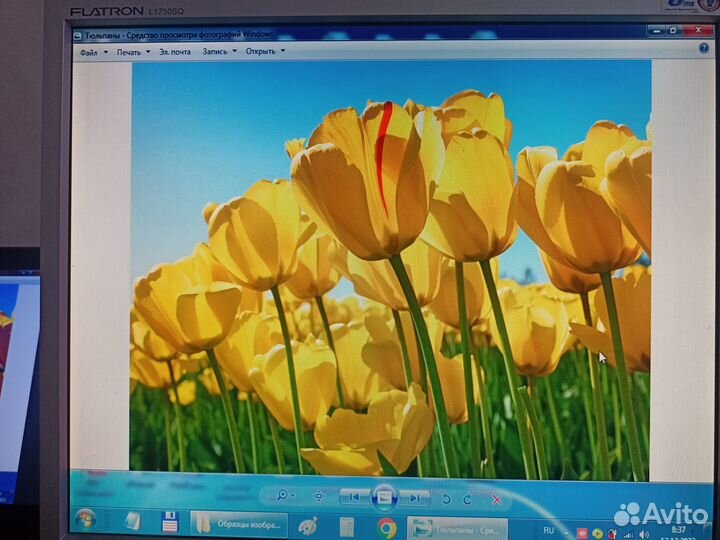
Task: Click the RU language indicator
Action: pos(549,531)
